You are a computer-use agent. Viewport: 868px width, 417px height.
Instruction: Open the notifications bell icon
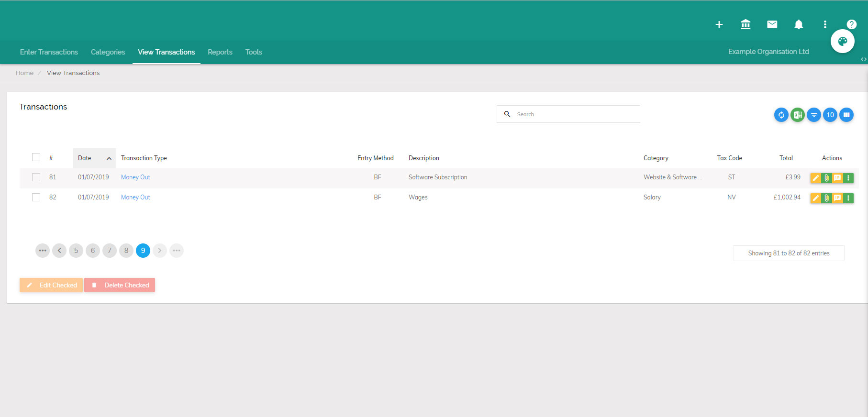coord(799,24)
